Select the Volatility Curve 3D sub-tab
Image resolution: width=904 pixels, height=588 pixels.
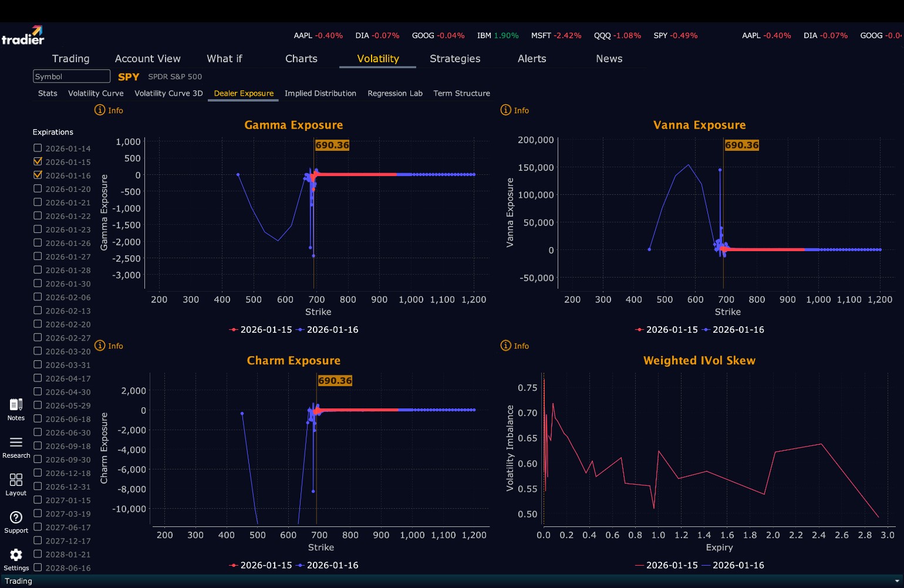[168, 93]
